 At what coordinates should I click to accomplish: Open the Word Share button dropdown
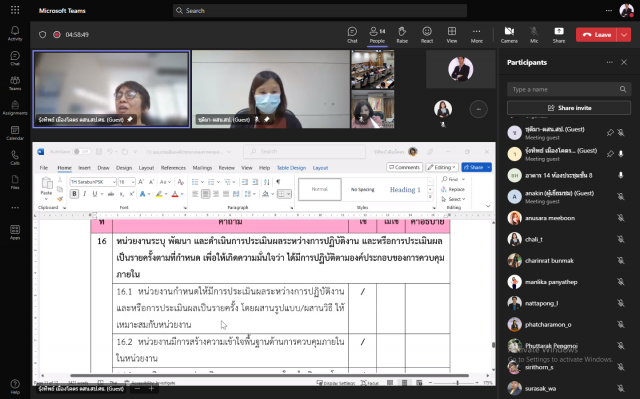489,167
